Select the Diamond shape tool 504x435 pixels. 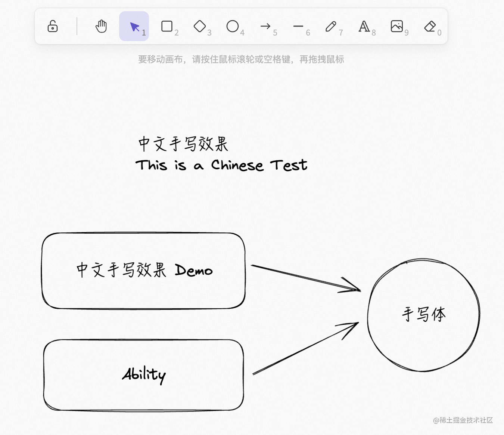click(200, 26)
